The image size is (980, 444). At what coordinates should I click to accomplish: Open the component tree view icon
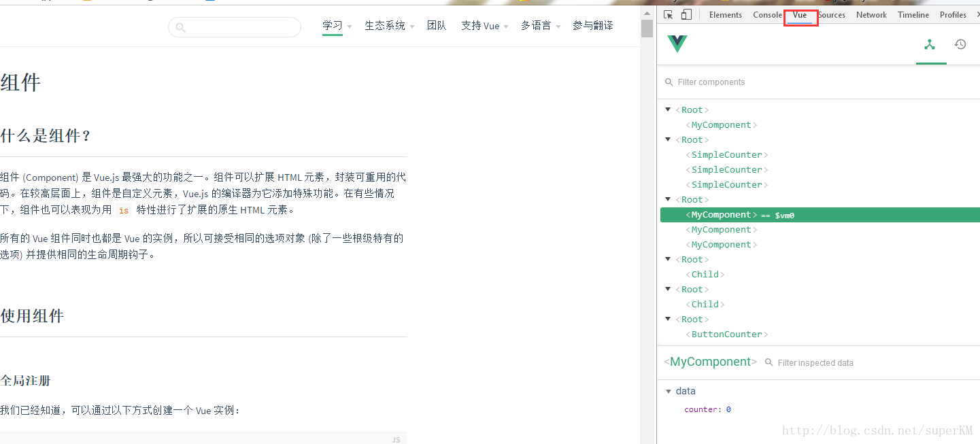click(930, 45)
